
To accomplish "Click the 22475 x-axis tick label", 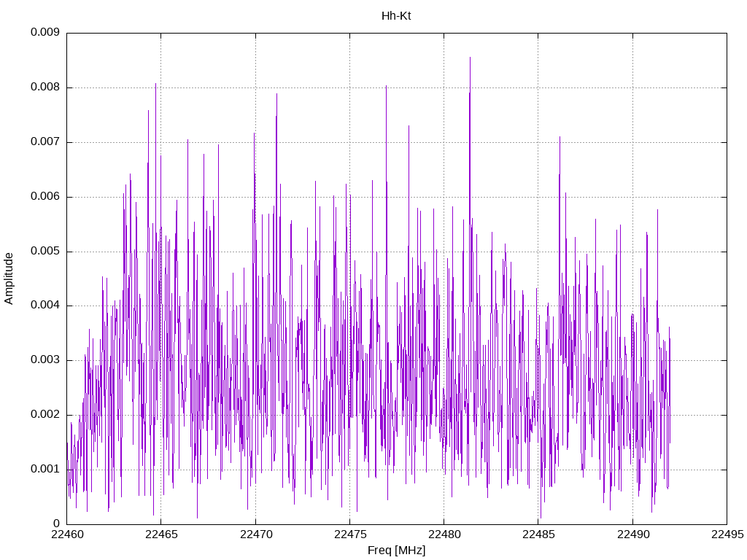I will 350,534.
